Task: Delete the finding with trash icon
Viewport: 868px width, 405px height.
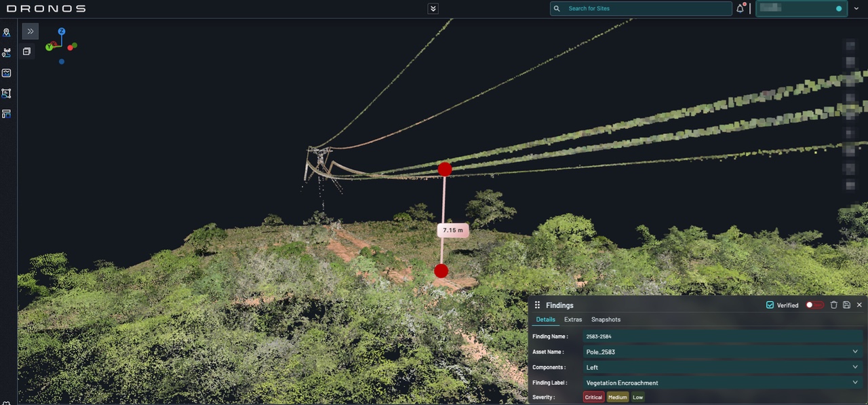Action: click(x=834, y=305)
